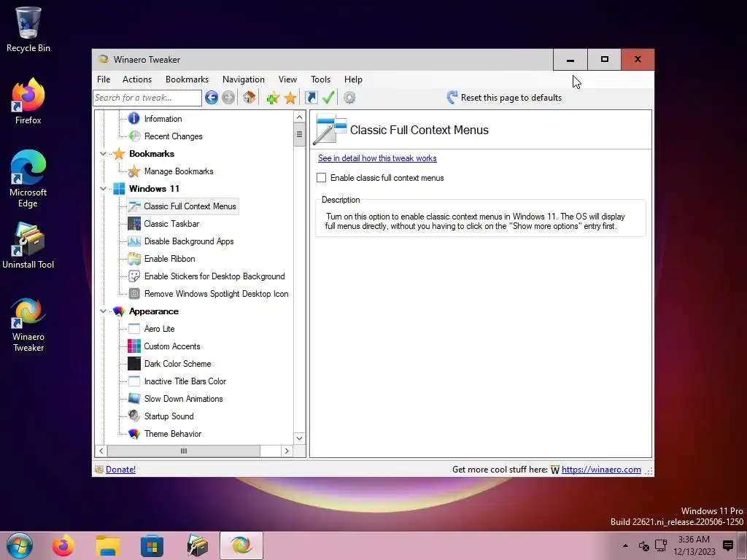Screen dimensions: 747x560
Task: Open the Actions menu
Action: (x=137, y=79)
